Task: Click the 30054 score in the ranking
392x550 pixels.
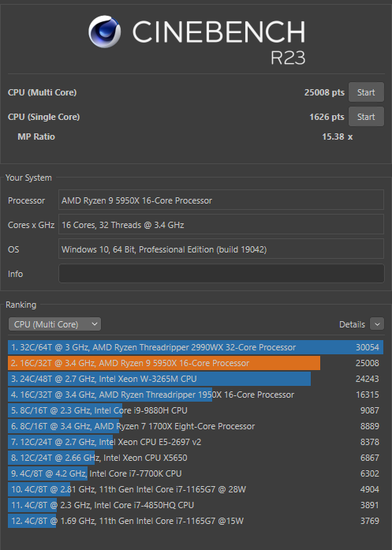Action: [x=368, y=347]
